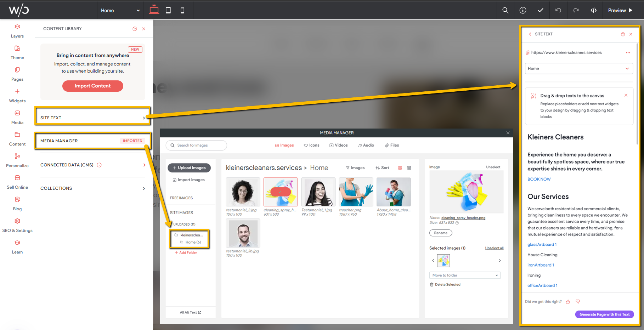Image resolution: width=644 pixels, height=330 pixels.
Task: Click the Unselect all link
Action: point(494,248)
